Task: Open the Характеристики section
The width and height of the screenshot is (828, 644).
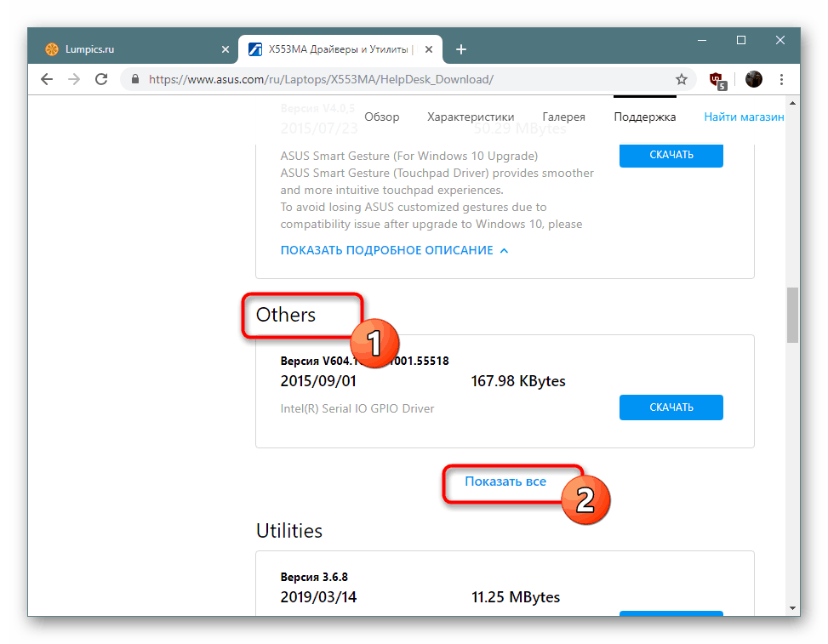Action: pyautogui.click(x=471, y=117)
